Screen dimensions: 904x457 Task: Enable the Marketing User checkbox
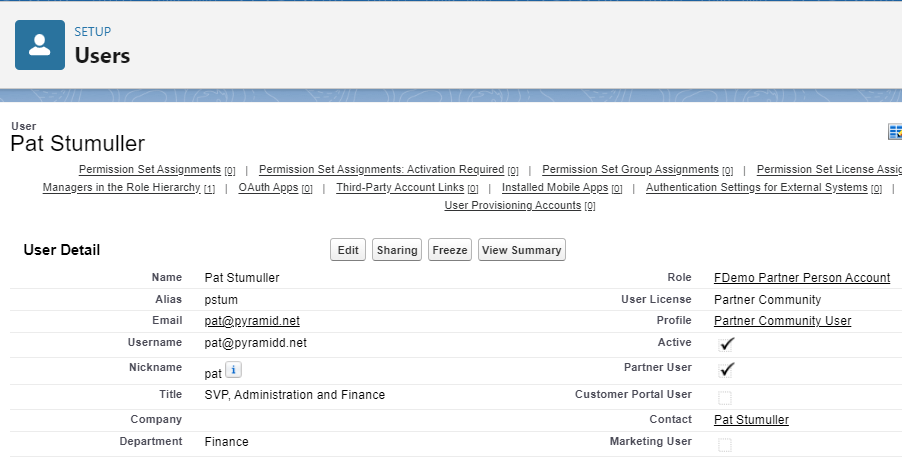click(x=725, y=444)
